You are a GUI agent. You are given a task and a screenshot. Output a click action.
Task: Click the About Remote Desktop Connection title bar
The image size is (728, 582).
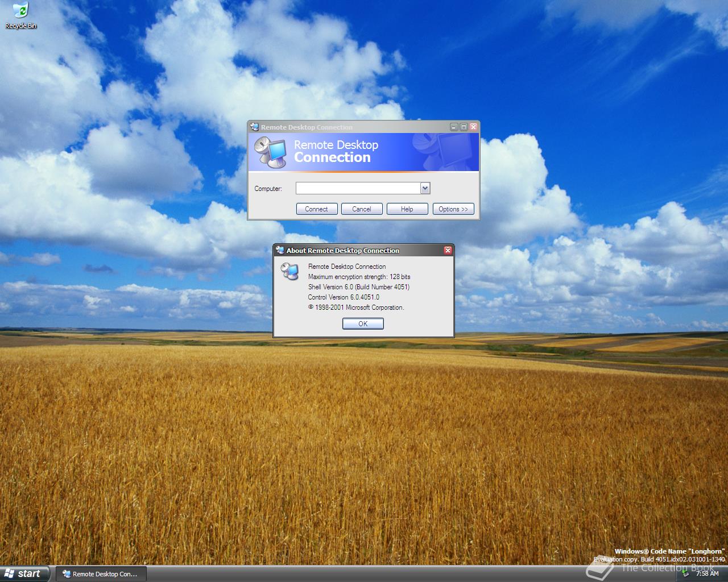point(363,250)
